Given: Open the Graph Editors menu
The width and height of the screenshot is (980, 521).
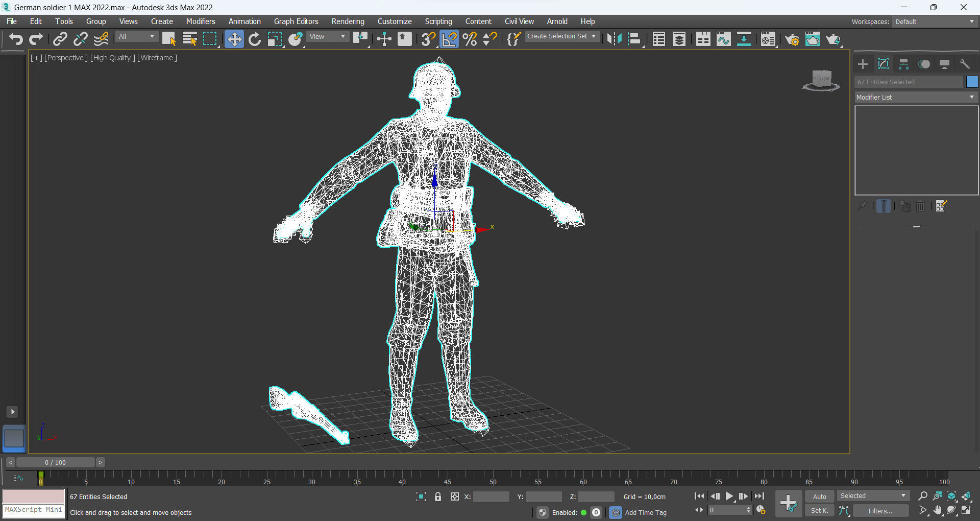Looking at the screenshot, I should point(296,21).
